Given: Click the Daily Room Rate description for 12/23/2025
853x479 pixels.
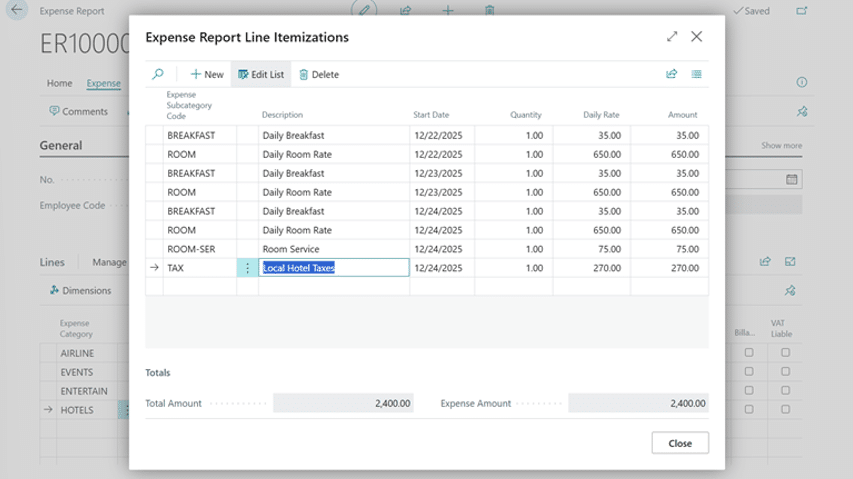Looking at the screenshot, I should [x=297, y=192].
